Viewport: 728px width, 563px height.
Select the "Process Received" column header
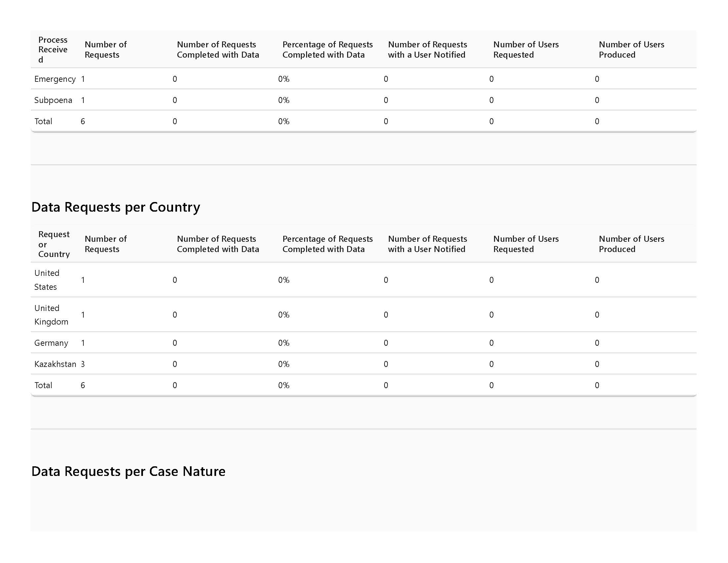click(53, 50)
